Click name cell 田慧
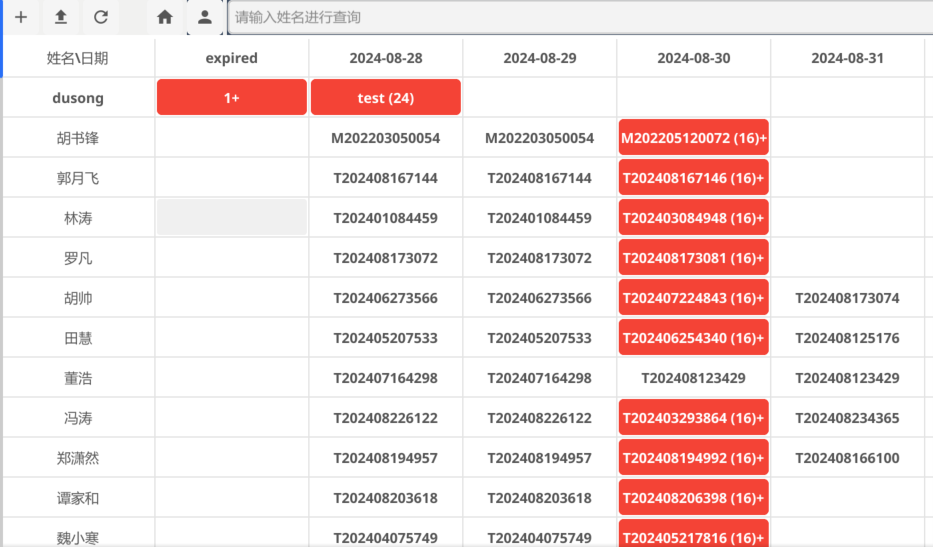 (x=78, y=338)
